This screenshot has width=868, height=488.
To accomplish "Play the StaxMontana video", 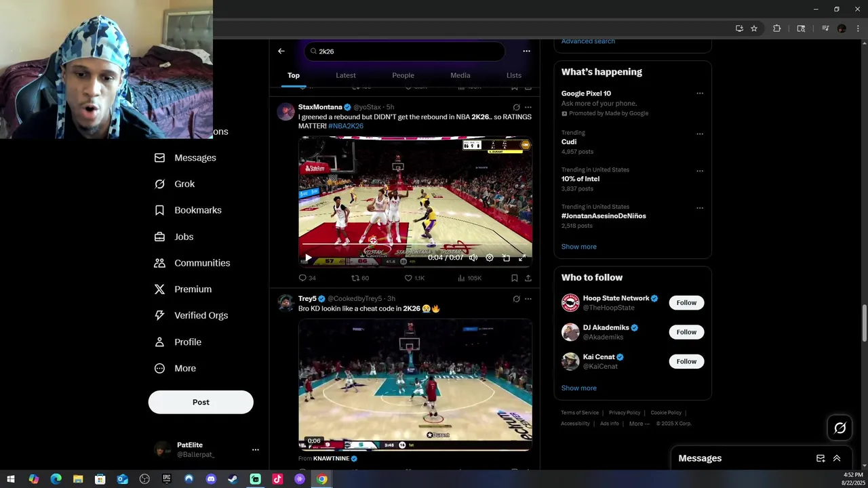I will click(308, 258).
